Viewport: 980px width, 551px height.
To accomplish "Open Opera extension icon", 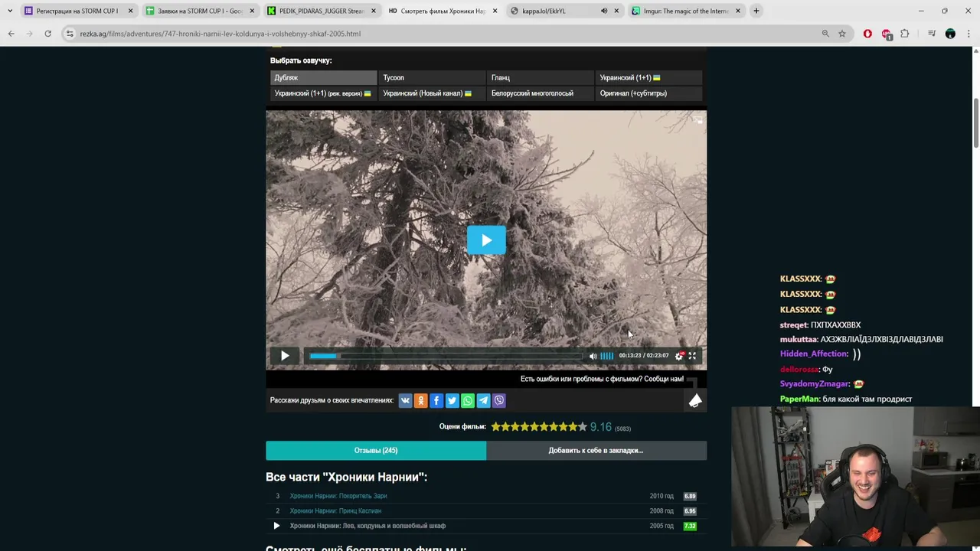I will coord(867,34).
